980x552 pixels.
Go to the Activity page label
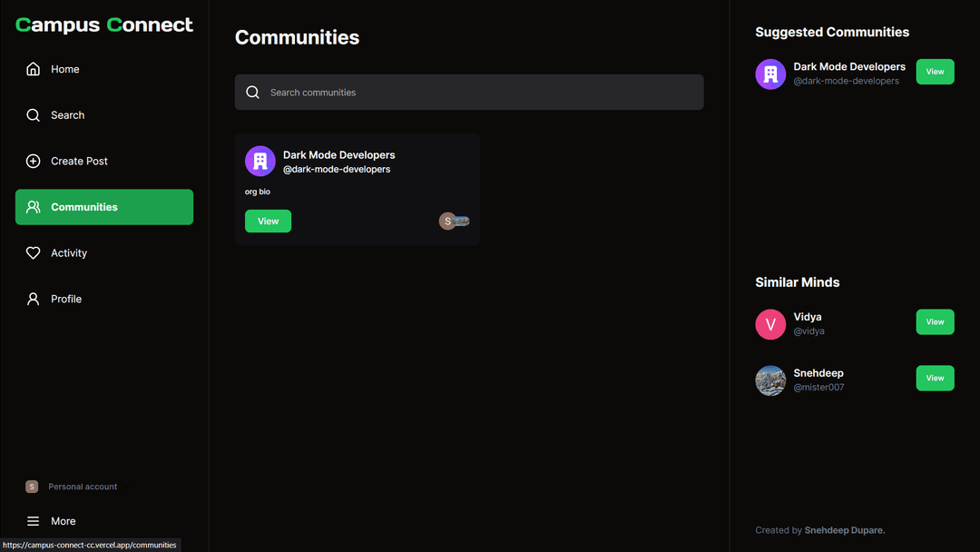click(x=69, y=253)
